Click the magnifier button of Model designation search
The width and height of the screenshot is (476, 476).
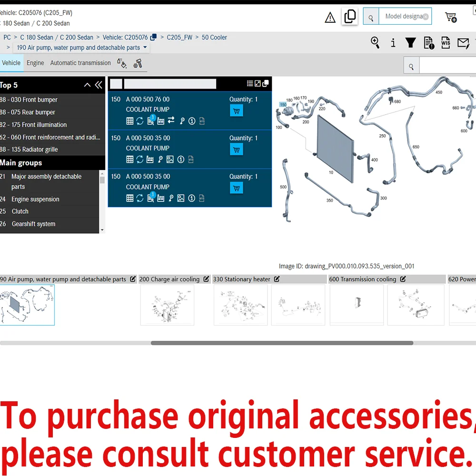[x=371, y=16]
